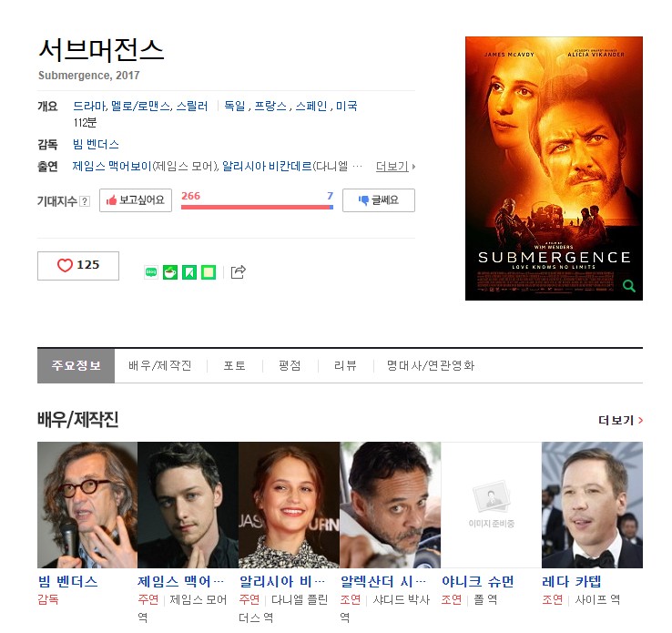
Task: Open the Submergence movie poster image
Action: 554,168
